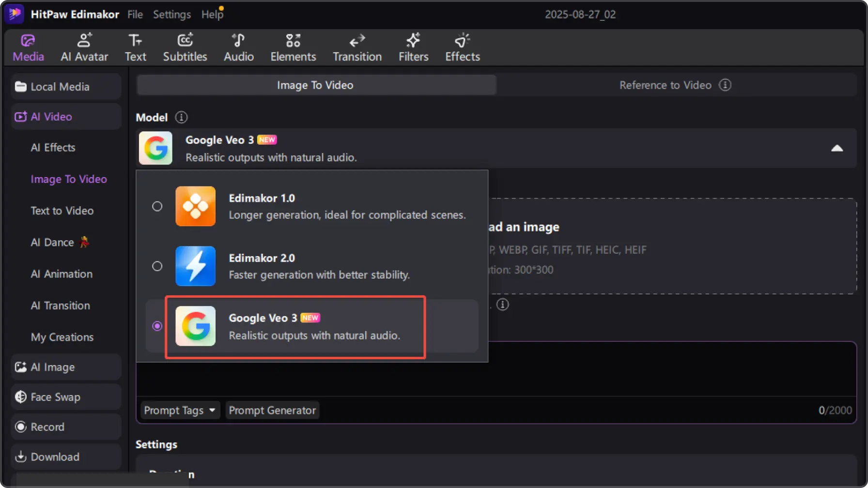This screenshot has width=868, height=488.
Task: Select the Google Veo 3 radio button
Action: [x=157, y=326]
